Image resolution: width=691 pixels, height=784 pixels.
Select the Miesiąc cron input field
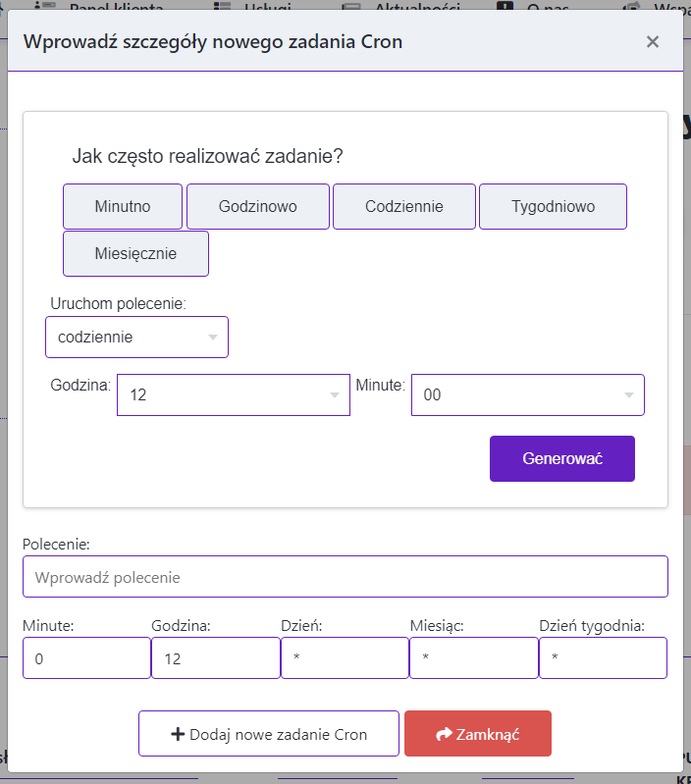click(473, 658)
